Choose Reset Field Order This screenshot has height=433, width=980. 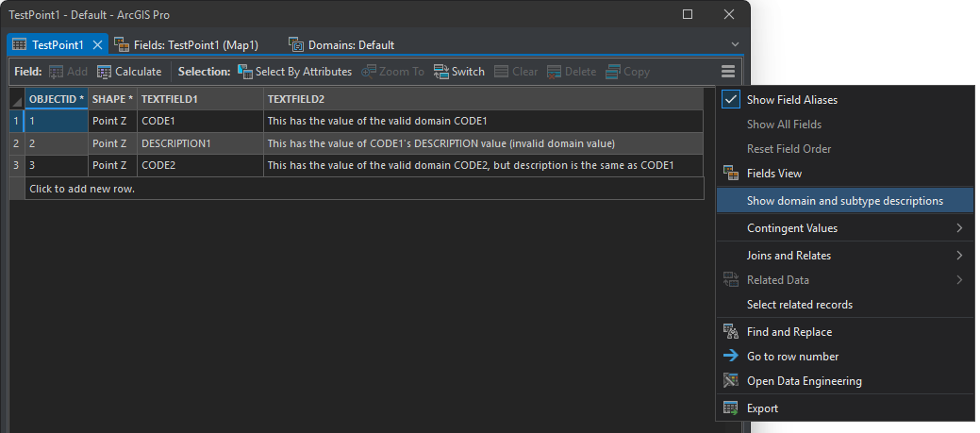pos(845,149)
